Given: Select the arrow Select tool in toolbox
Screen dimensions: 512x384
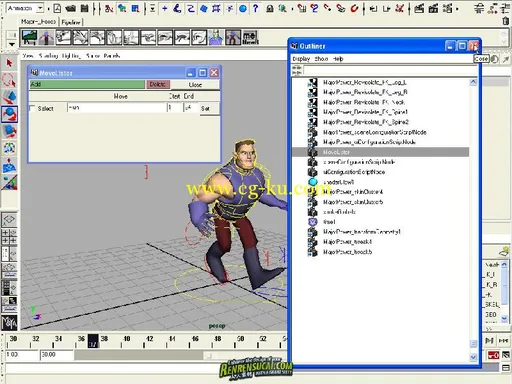Looking at the screenshot, I should point(9,63).
